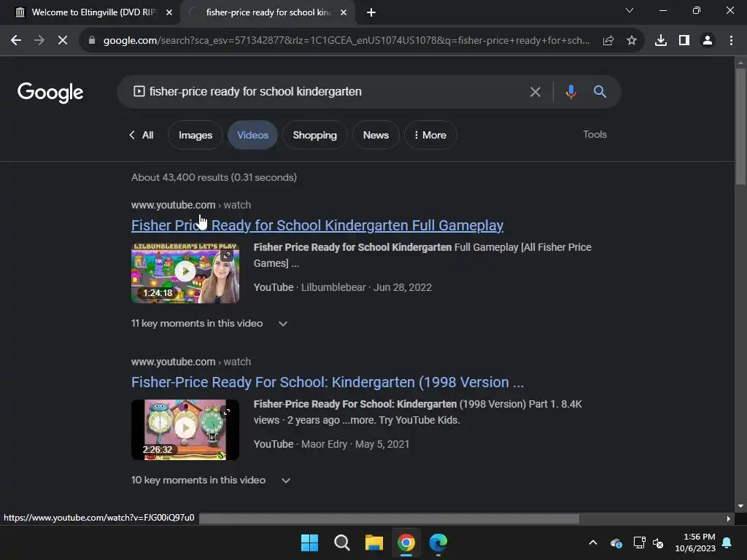This screenshot has width=747, height=560.
Task: Go back to the previous page
Action: coord(16,41)
